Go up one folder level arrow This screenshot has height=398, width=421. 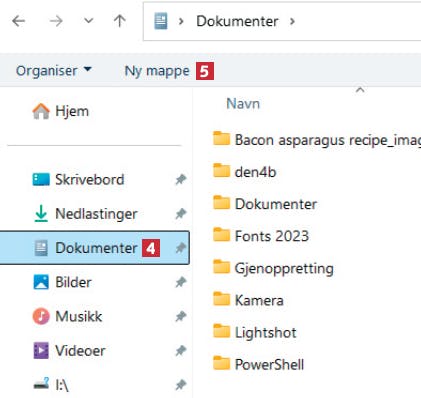point(120,21)
